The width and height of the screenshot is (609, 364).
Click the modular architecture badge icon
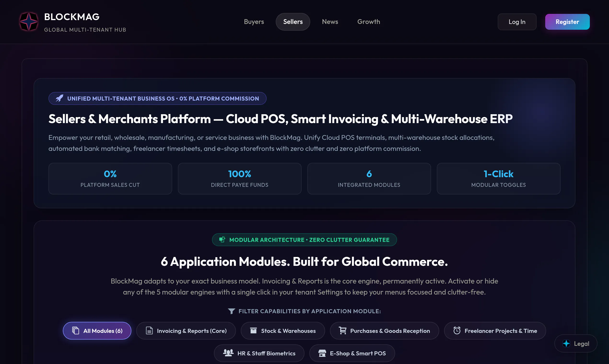(x=222, y=239)
